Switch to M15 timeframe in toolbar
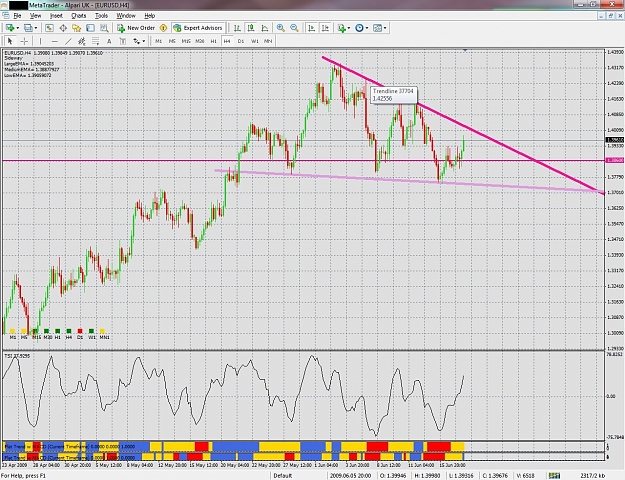Image resolution: width=625 pixels, height=480 pixels. 186,41
